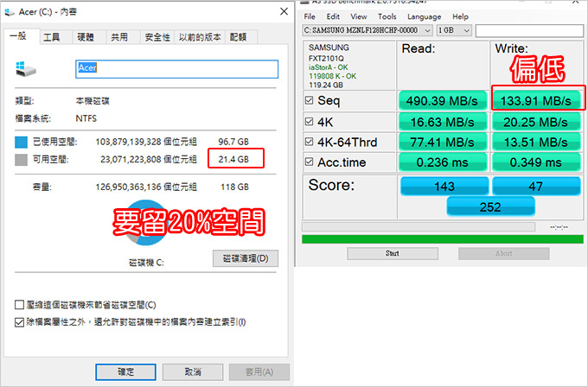
Task: Uncheck the 4K-64Thrd test checkbox
Action: [x=309, y=142]
